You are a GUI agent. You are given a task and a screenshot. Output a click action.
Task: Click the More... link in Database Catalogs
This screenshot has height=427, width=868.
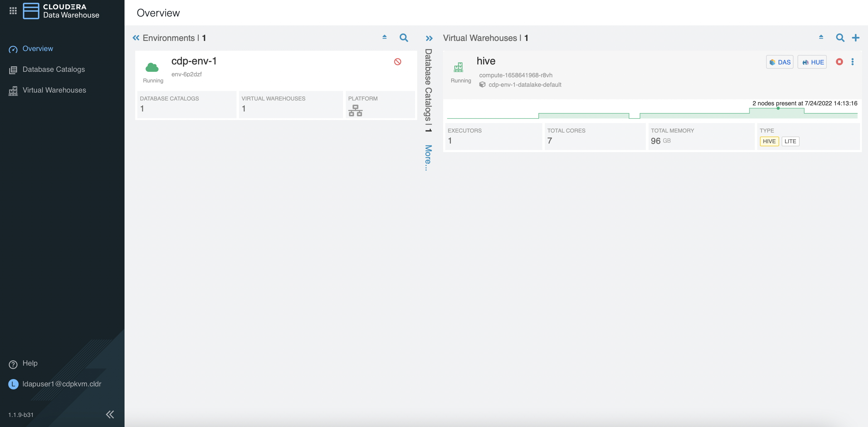point(428,158)
